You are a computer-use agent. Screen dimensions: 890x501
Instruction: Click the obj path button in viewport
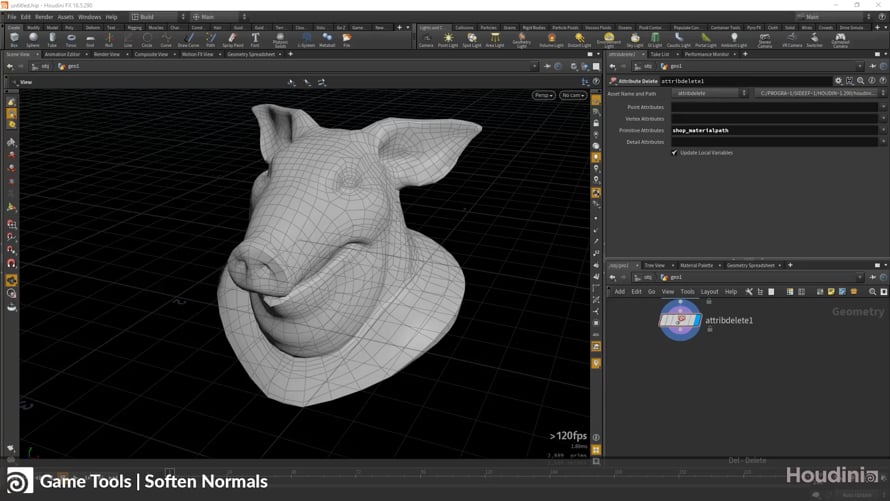[42, 66]
